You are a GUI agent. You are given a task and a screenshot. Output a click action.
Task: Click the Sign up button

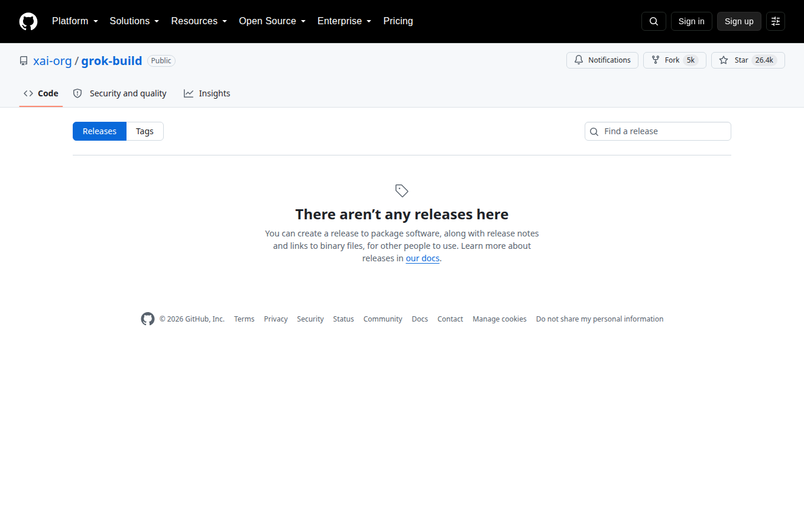coord(739,21)
